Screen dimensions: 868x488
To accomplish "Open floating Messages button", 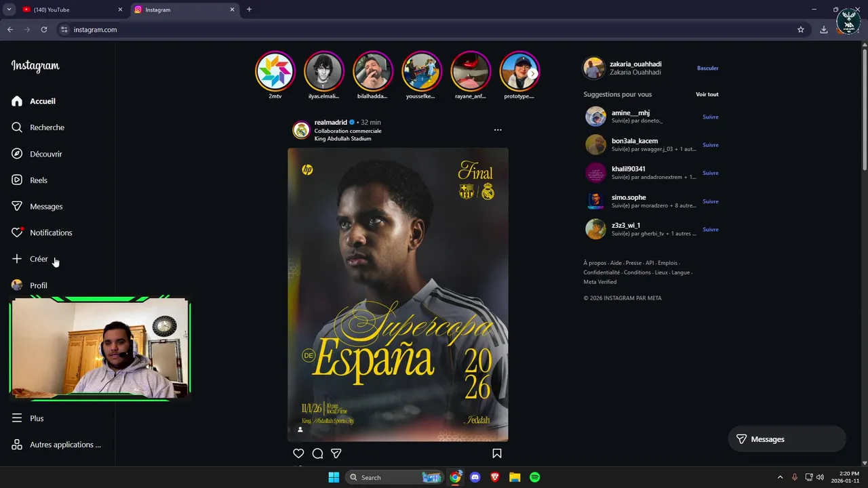I will pos(787,439).
